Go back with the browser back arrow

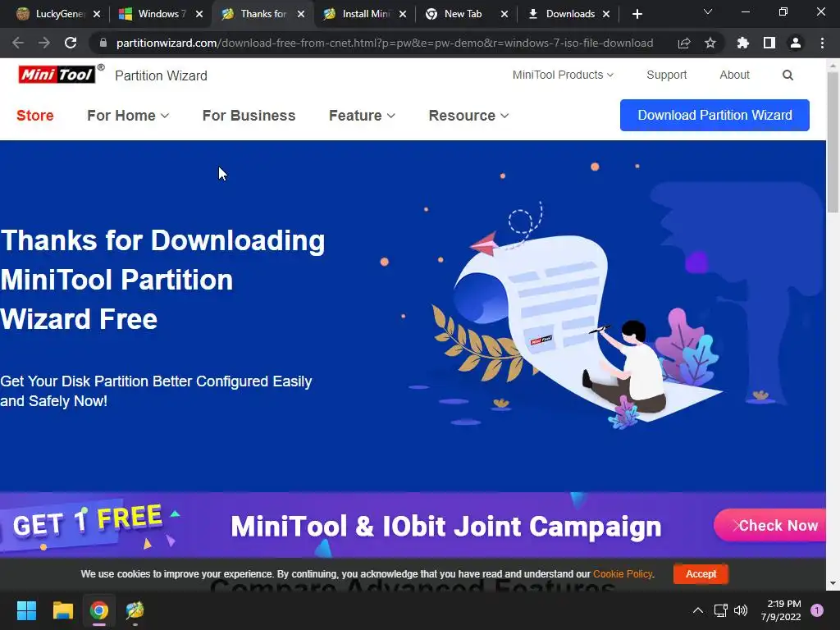(x=18, y=43)
